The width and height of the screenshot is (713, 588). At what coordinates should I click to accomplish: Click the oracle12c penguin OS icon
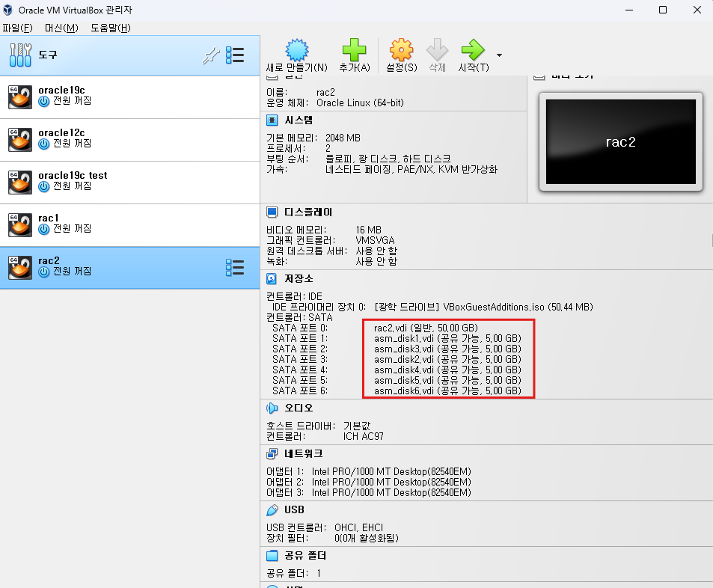point(20,140)
